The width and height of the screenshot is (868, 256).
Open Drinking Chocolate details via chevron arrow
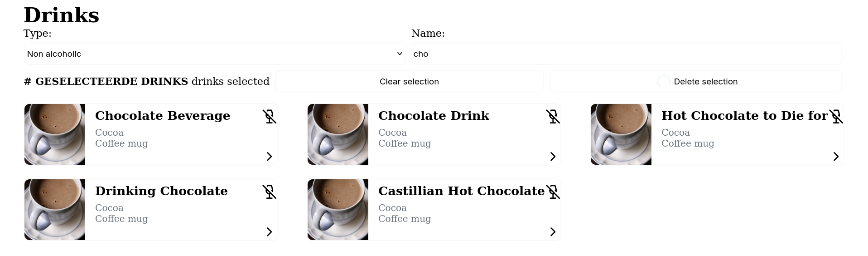coord(269,232)
